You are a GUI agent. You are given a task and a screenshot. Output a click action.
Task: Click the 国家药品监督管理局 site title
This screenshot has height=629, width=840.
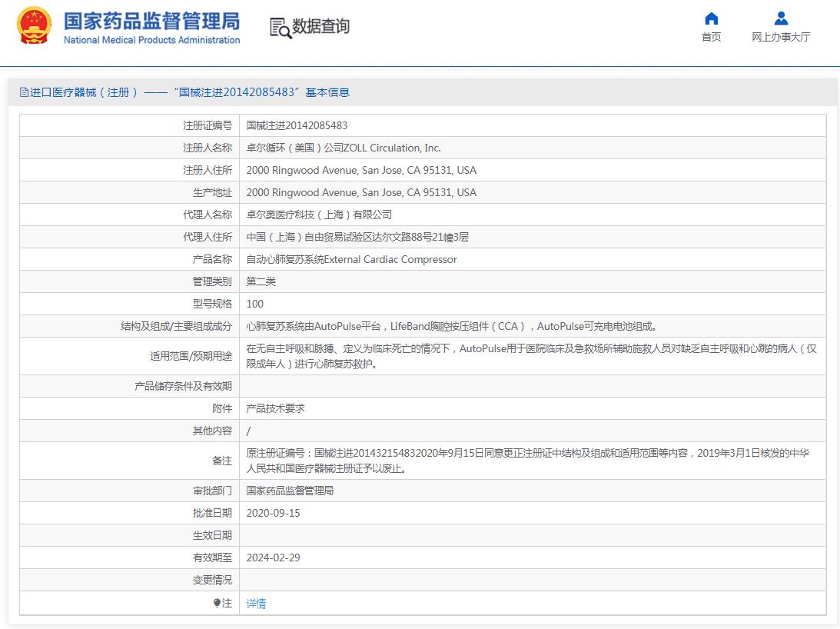(151, 22)
